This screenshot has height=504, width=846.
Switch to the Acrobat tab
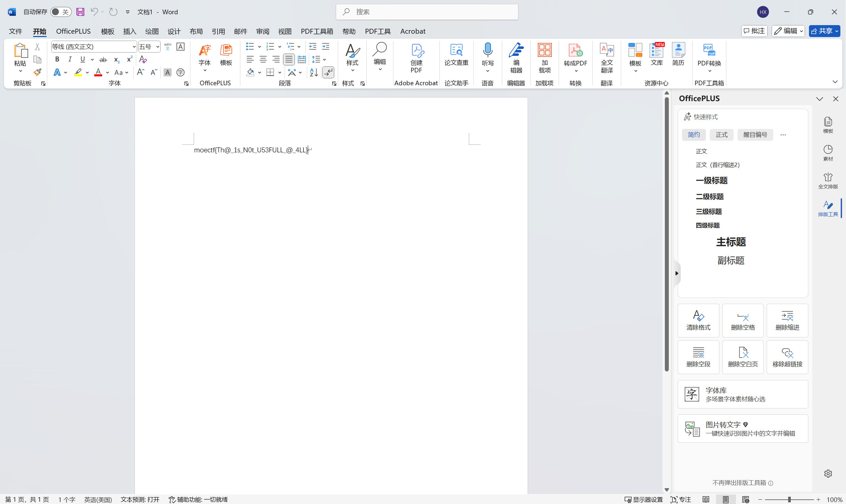click(x=413, y=31)
